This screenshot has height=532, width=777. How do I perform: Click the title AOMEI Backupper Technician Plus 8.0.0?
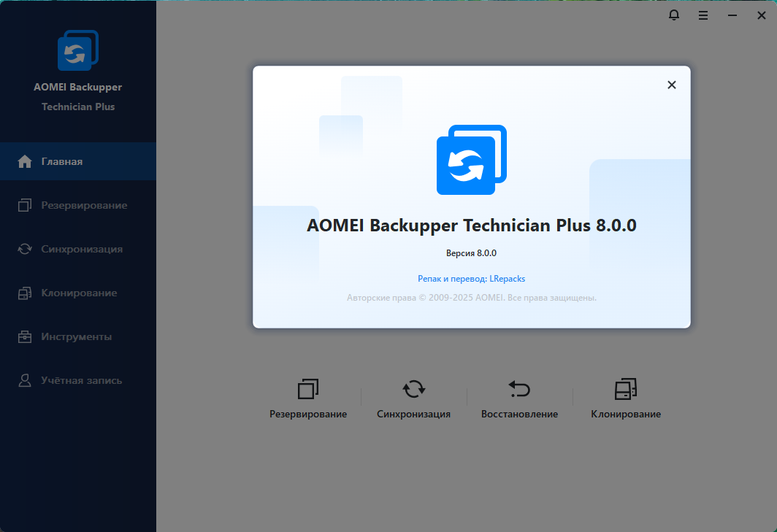coord(471,225)
